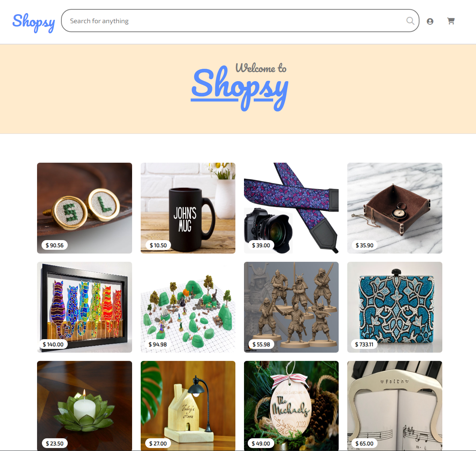This screenshot has width=476, height=451.
Task: View the wooden house lamp product
Action: point(188,406)
